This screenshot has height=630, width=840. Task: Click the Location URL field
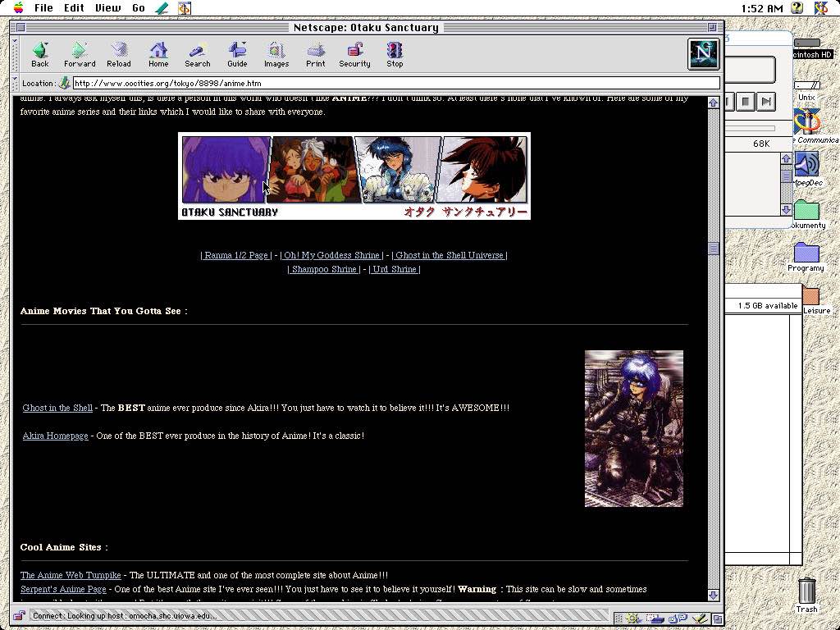[396, 83]
